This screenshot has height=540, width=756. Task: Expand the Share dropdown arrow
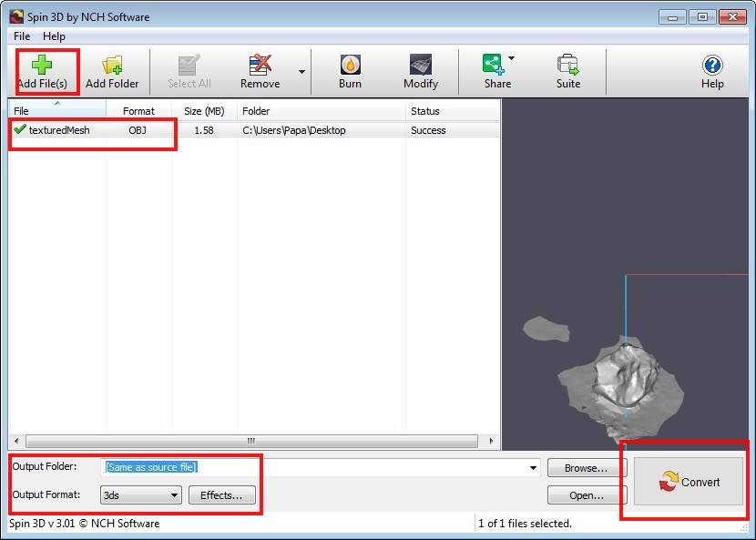[x=511, y=58]
